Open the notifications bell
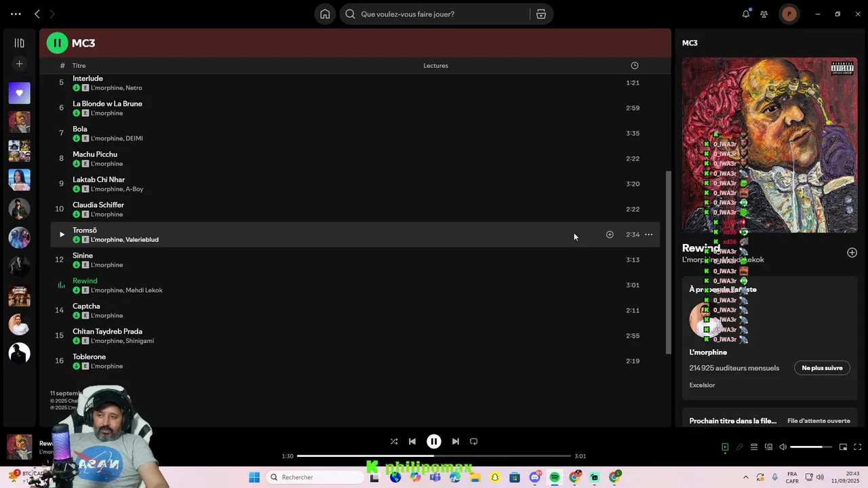This screenshot has height=488, width=868. click(x=746, y=14)
